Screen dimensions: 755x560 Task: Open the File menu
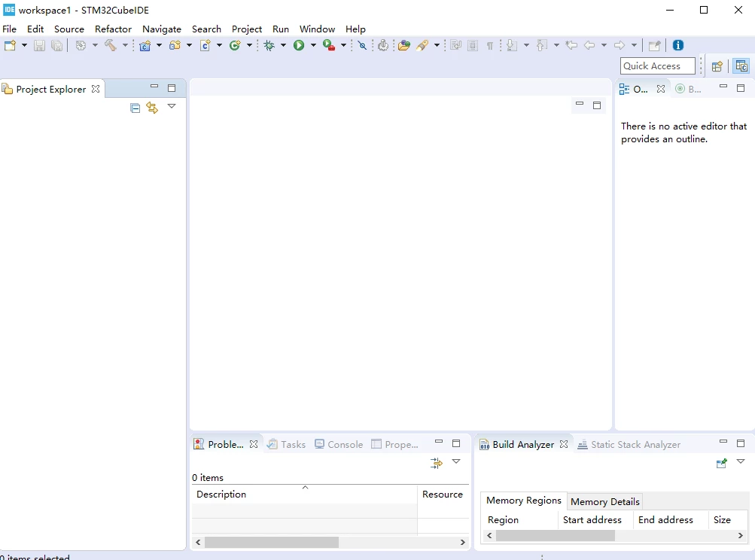pyautogui.click(x=10, y=29)
